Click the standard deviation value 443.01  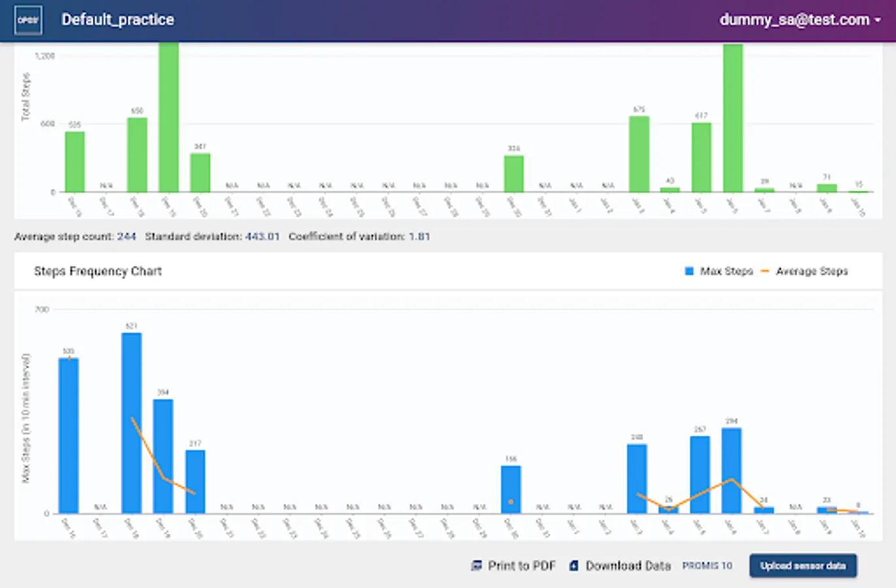[x=262, y=237]
